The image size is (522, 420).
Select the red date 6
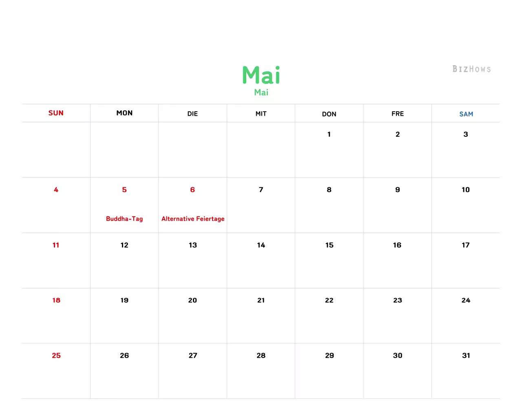pos(192,190)
